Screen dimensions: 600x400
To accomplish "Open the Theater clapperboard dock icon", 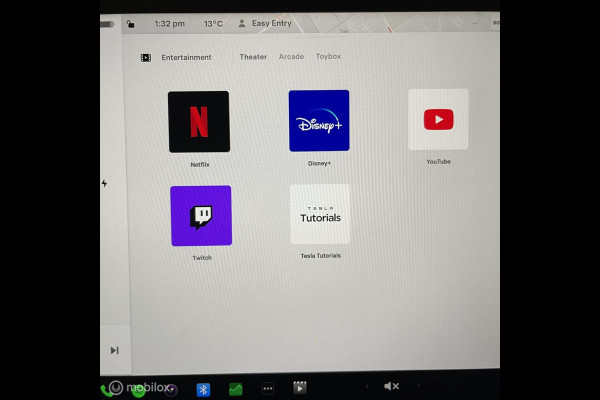I will click(x=300, y=388).
